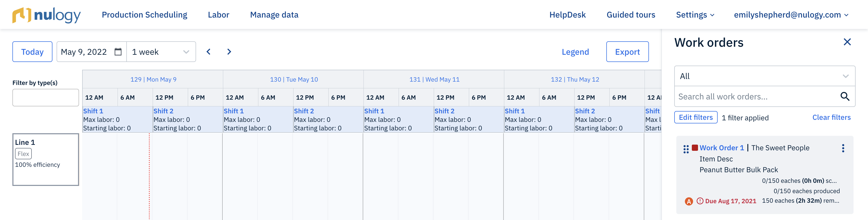Click the Today button

click(x=32, y=52)
